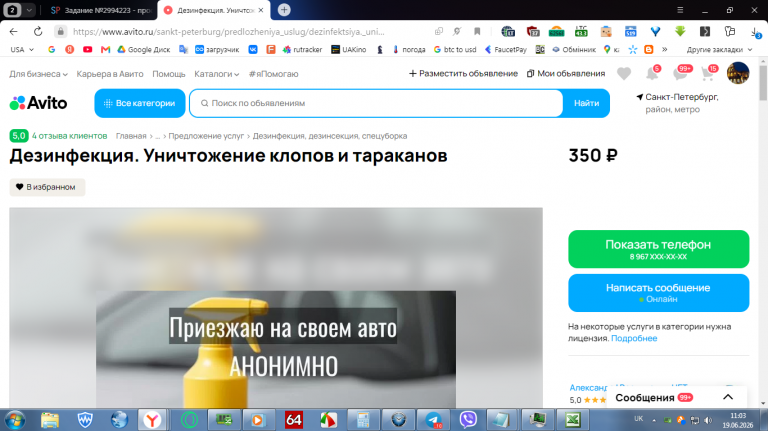
Task: Open favorites heart icon in header
Action: point(624,73)
